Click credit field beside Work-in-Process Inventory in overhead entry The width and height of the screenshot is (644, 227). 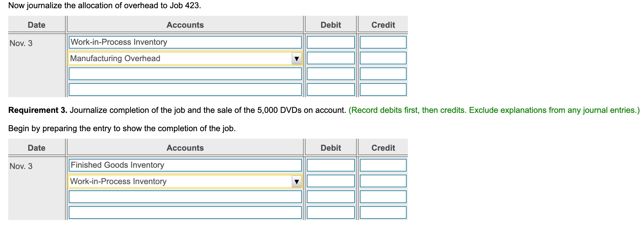[383, 42]
